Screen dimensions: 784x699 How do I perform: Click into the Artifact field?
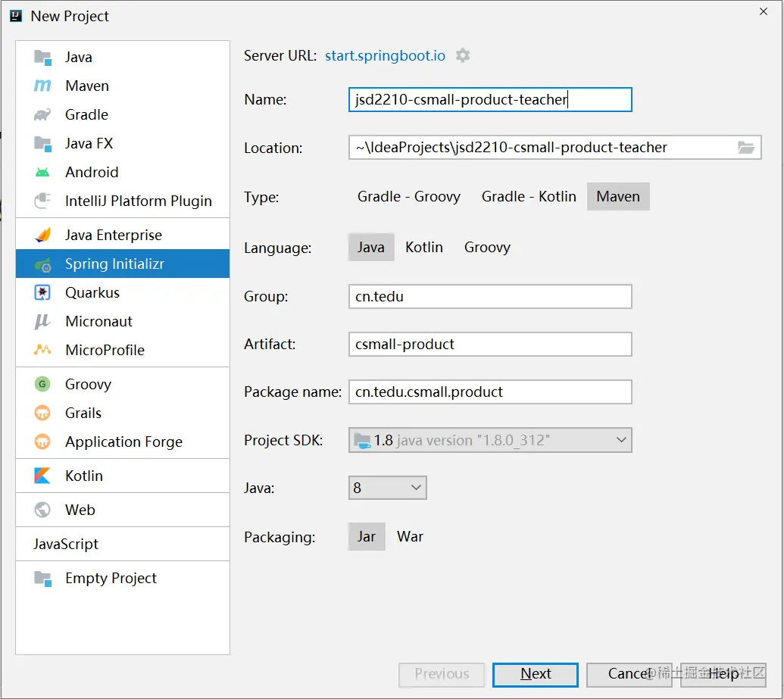[x=490, y=344]
